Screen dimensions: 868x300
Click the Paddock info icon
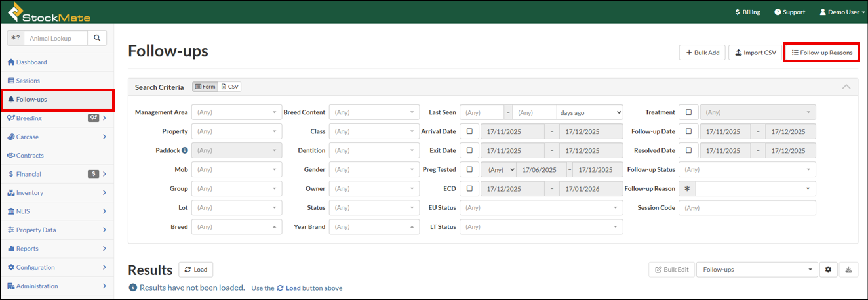[184, 150]
